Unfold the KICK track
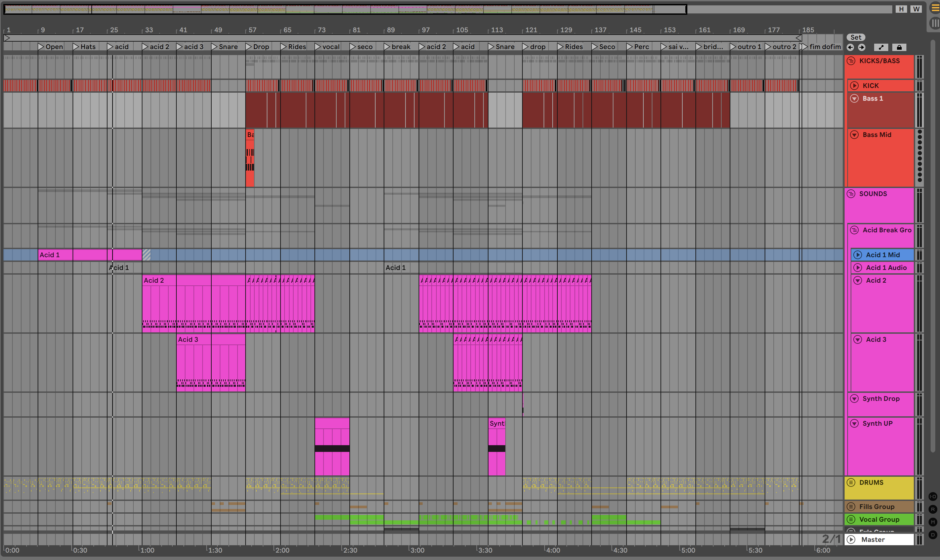Image resolution: width=940 pixels, height=560 pixels. pos(854,86)
